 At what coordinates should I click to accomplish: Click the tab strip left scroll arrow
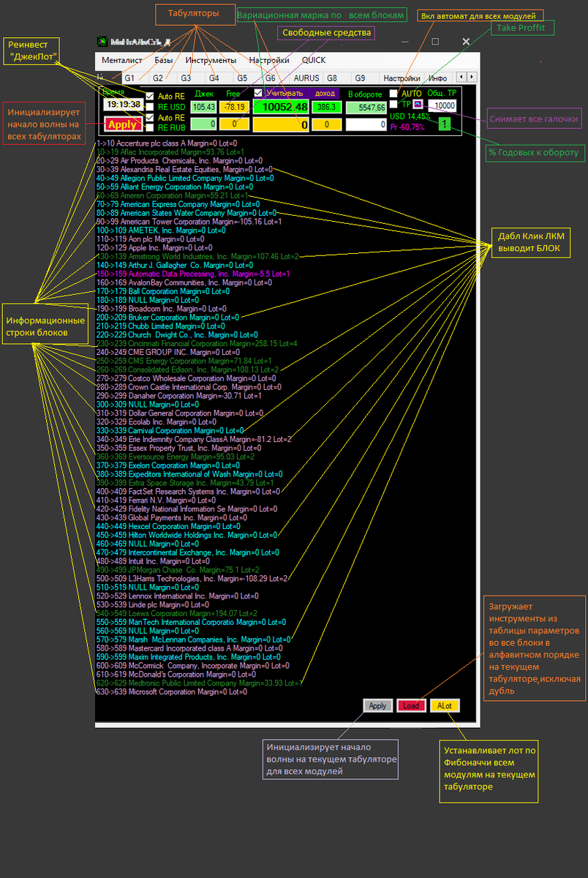[x=461, y=77]
